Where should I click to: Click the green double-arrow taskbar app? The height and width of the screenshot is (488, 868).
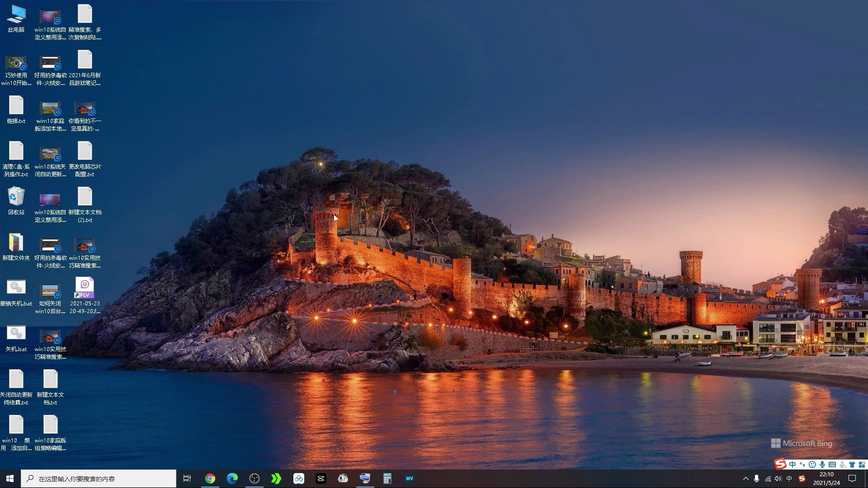pyautogui.click(x=276, y=479)
